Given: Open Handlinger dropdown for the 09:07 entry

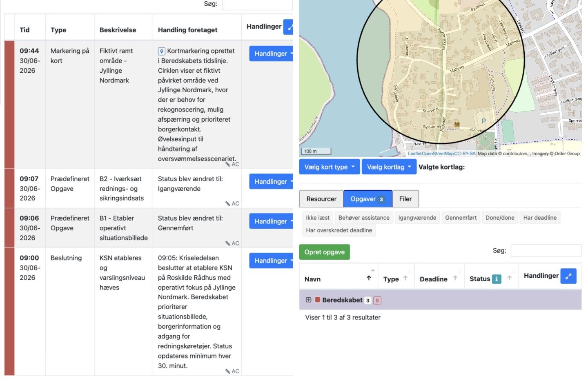Looking at the screenshot, I should [x=271, y=181].
